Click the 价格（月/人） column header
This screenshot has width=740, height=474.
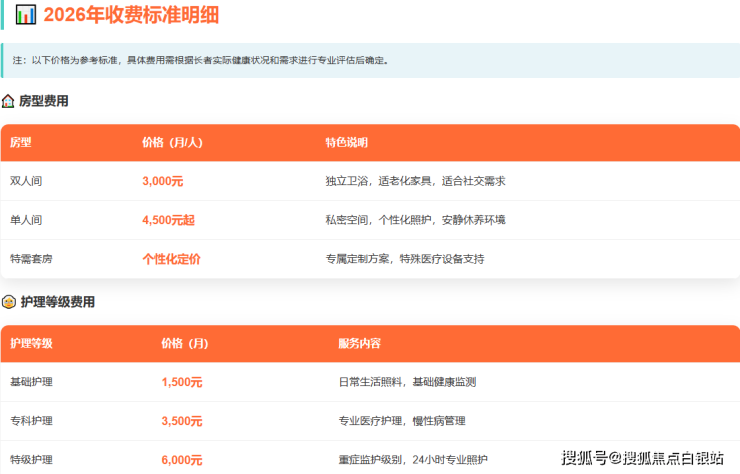[173, 142]
